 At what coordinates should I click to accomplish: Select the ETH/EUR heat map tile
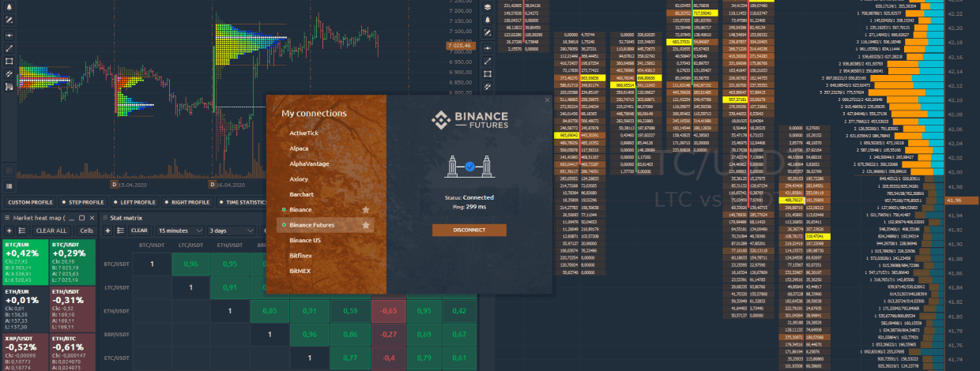(24, 309)
